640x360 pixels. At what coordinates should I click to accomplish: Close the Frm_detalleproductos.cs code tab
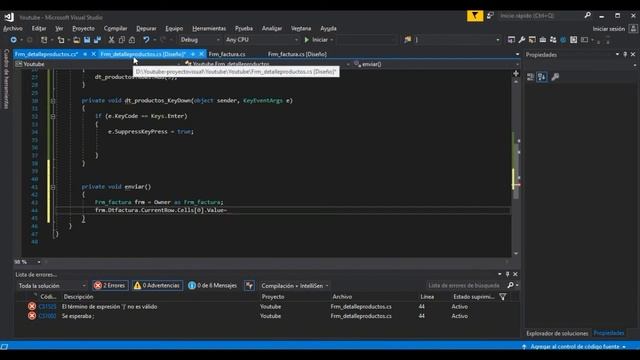pyautogui.click(x=93, y=54)
